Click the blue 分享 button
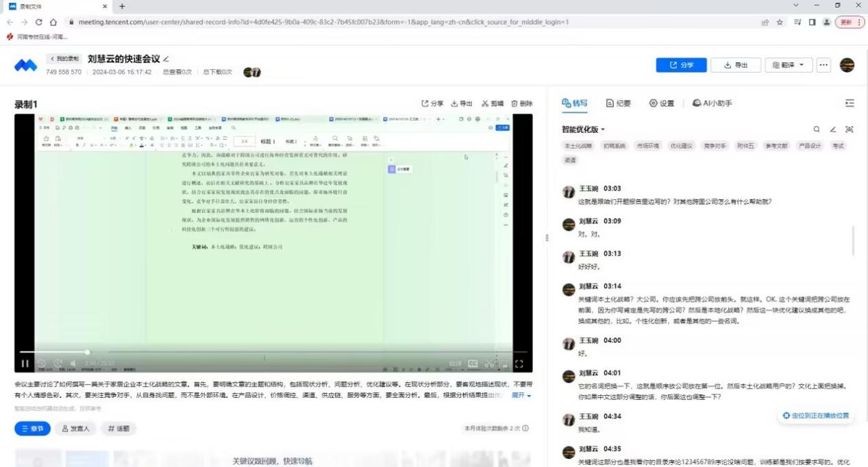Viewport: 868px width, 467px height. (681, 65)
